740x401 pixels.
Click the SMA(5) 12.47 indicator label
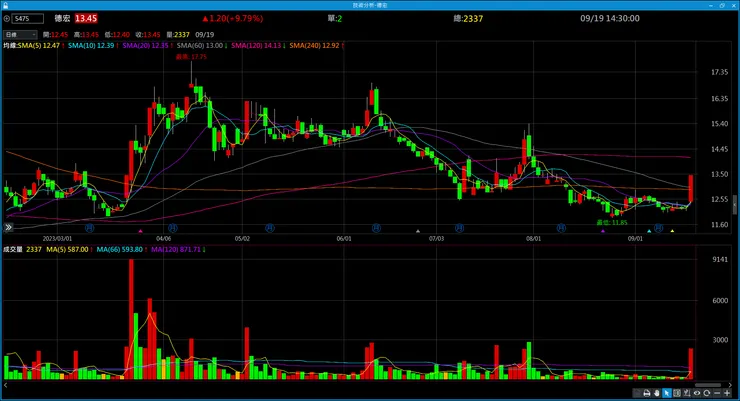39,46
